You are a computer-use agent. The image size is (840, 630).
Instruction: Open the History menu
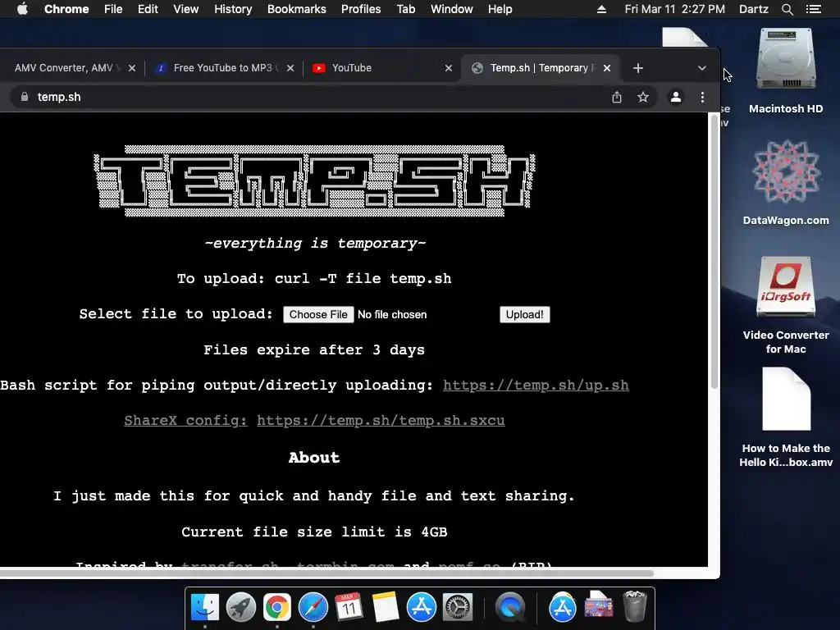[x=233, y=9]
